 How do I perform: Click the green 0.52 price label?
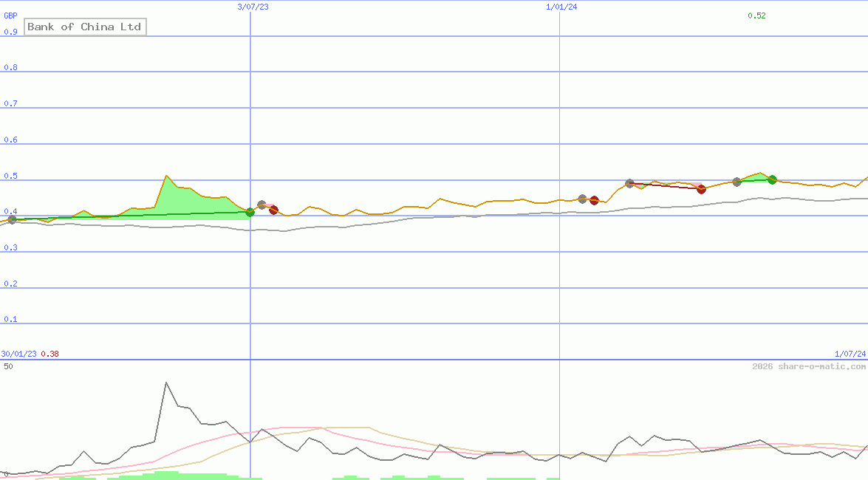[x=756, y=15]
